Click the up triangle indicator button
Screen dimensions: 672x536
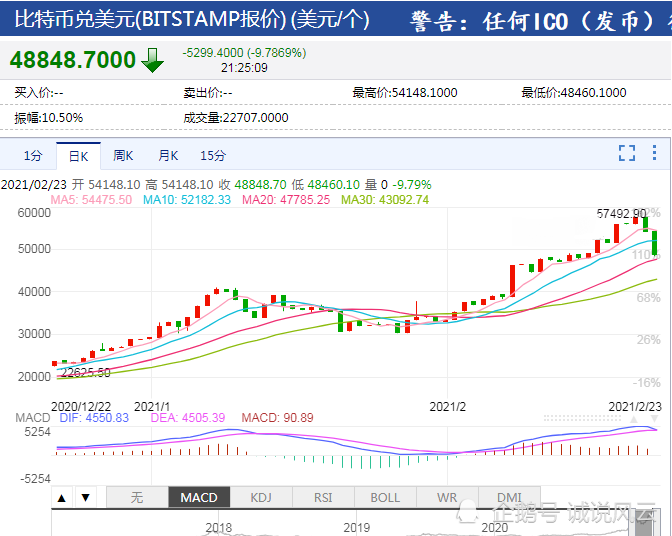coord(62,497)
